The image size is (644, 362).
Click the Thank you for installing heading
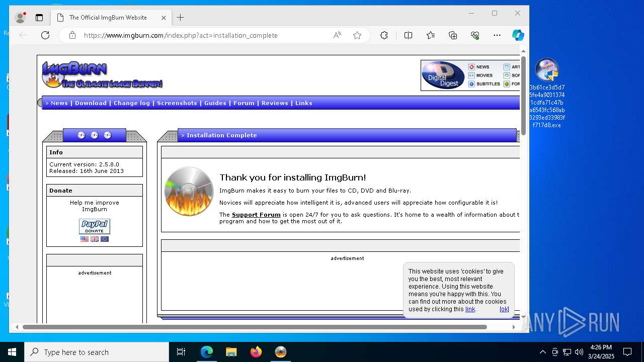(293, 177)
